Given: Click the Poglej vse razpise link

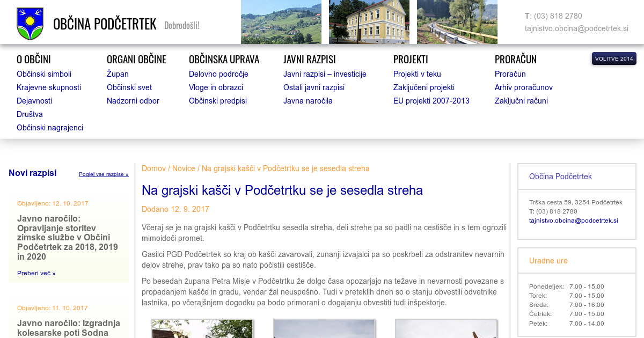Looking at the screenshot, I should [104, 174].
